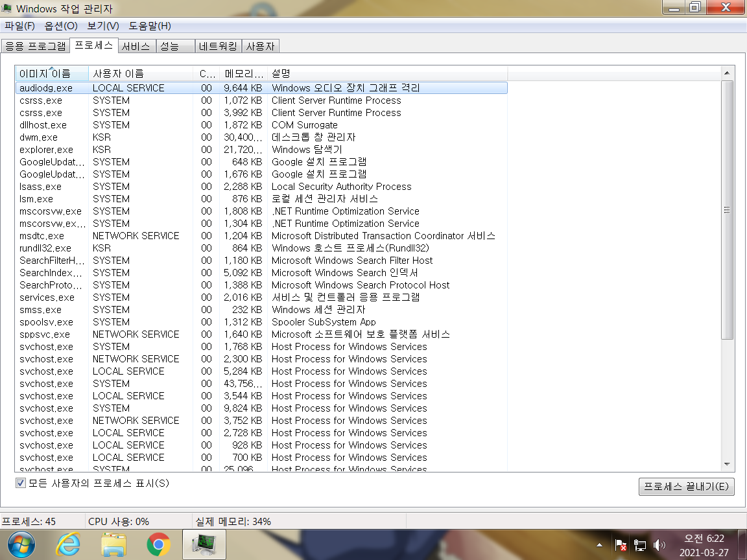Select msdtc.exe process row
The width and height of the screenshot is (747, 560).
tap(261, 236)
